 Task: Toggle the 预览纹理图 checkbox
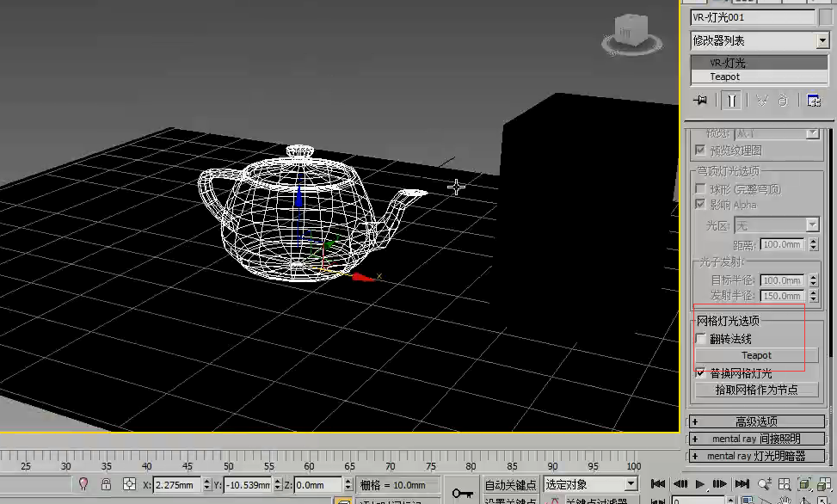click(700, 151)
